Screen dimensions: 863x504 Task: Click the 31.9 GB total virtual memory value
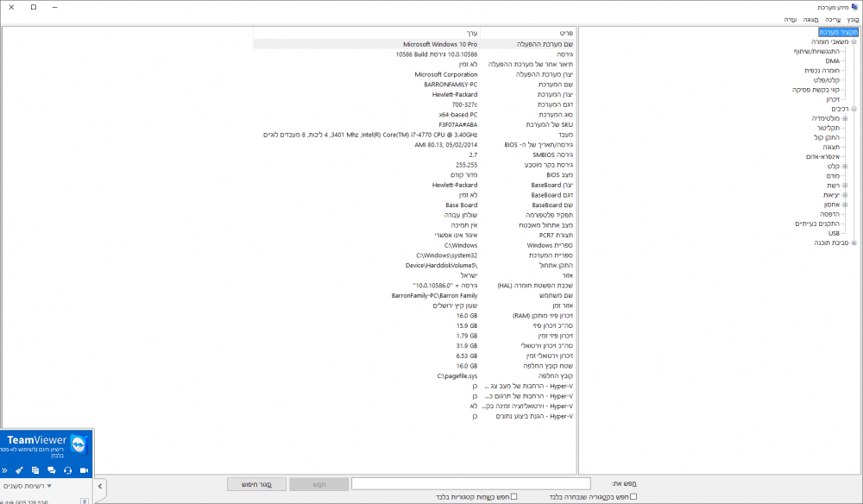pyautogui.click(x=467, y=345)
